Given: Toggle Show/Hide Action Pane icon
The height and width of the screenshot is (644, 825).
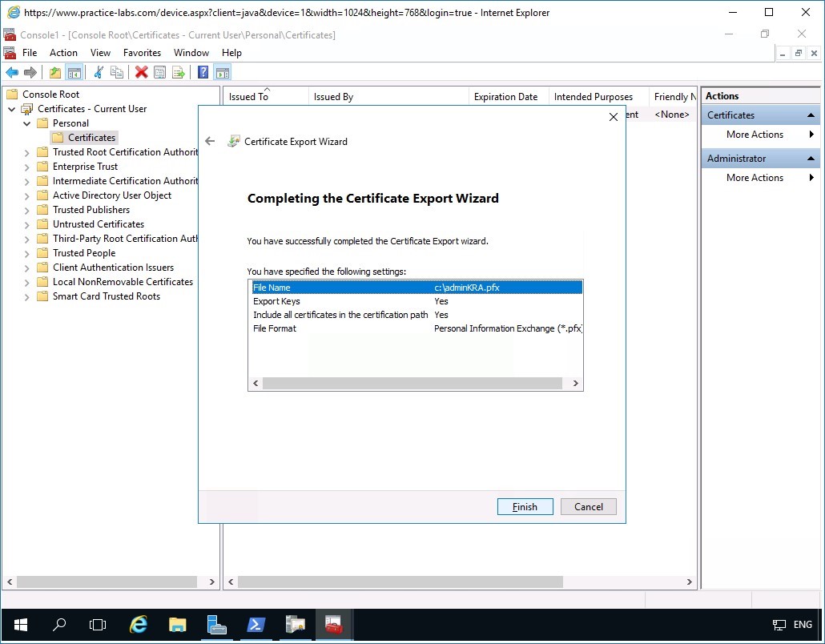Looking at the screenshot, I should pos(223,73).
